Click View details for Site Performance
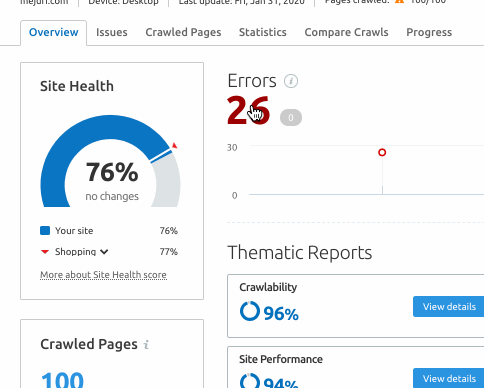 tap(449, 378)
